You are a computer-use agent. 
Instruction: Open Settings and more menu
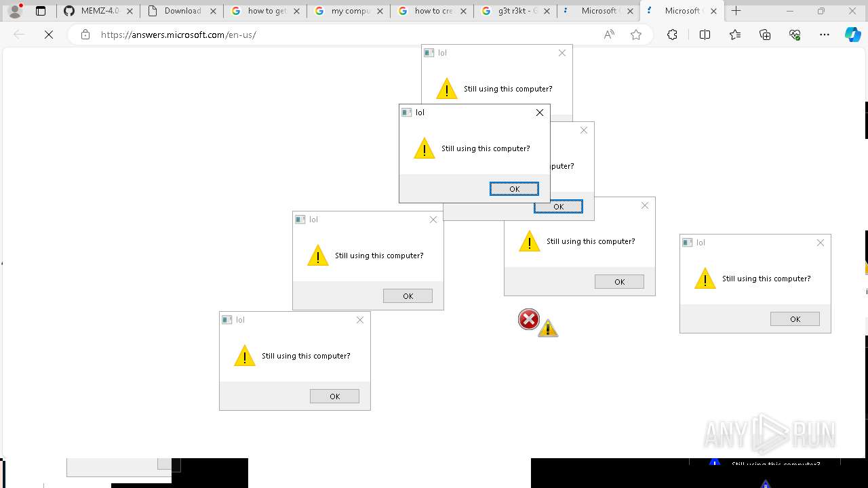point(825,35)
